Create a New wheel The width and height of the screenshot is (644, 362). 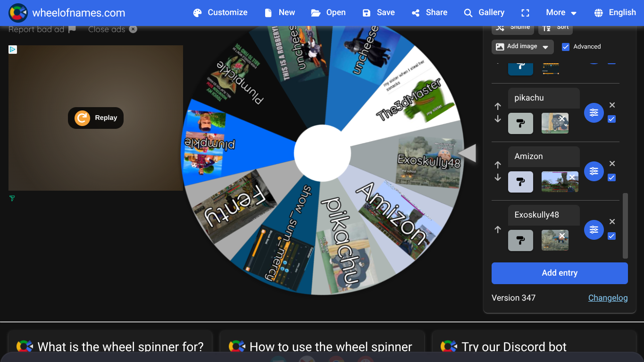point(280,13)
